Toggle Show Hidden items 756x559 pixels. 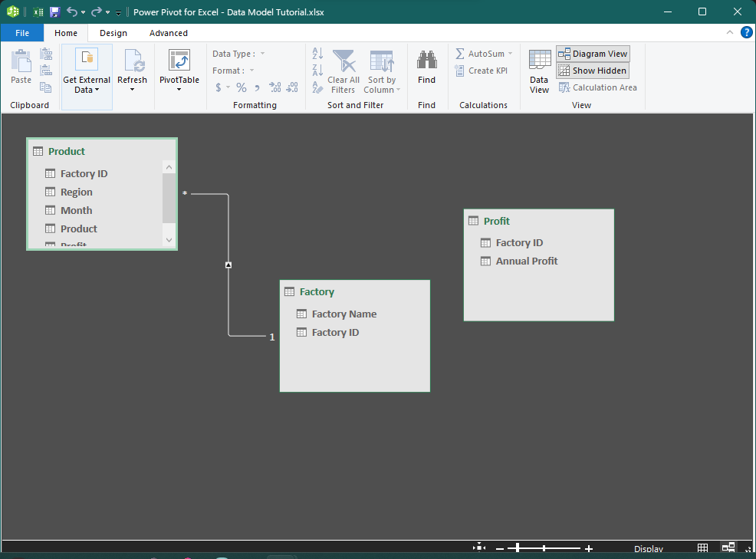point(593,71)
